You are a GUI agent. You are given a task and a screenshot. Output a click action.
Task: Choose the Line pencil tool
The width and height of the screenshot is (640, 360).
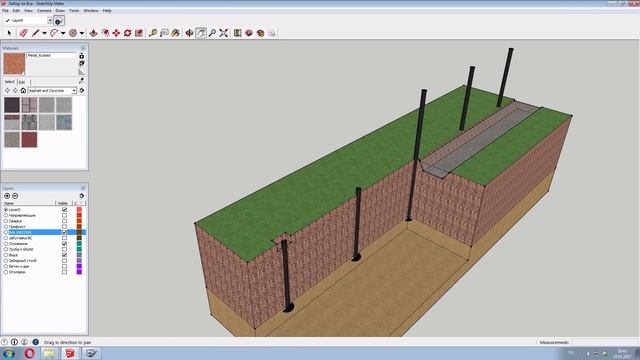coord(35,33)
